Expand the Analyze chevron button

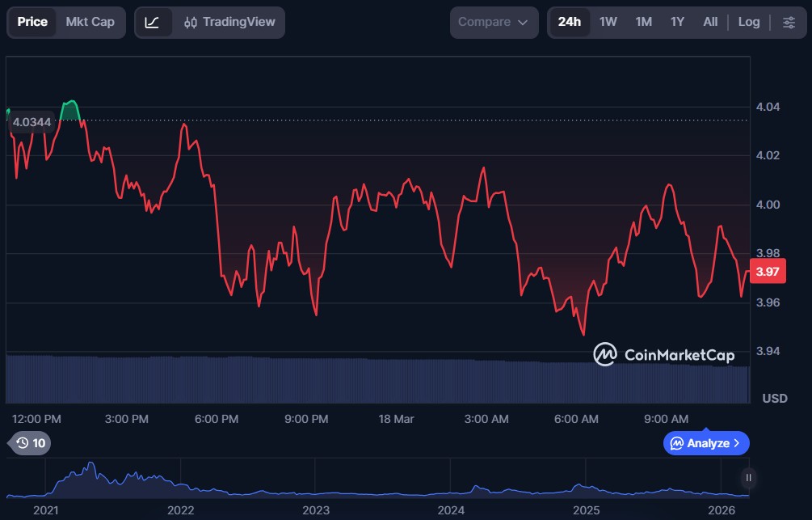[706, 443]
